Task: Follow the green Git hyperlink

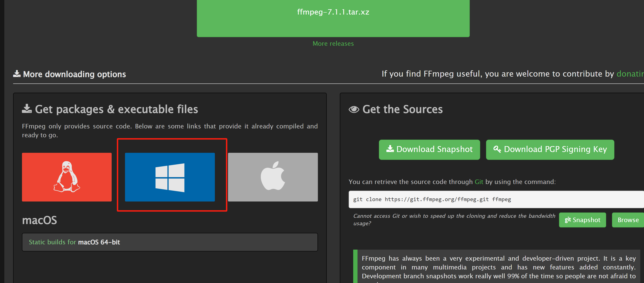Action: point(479,182)
